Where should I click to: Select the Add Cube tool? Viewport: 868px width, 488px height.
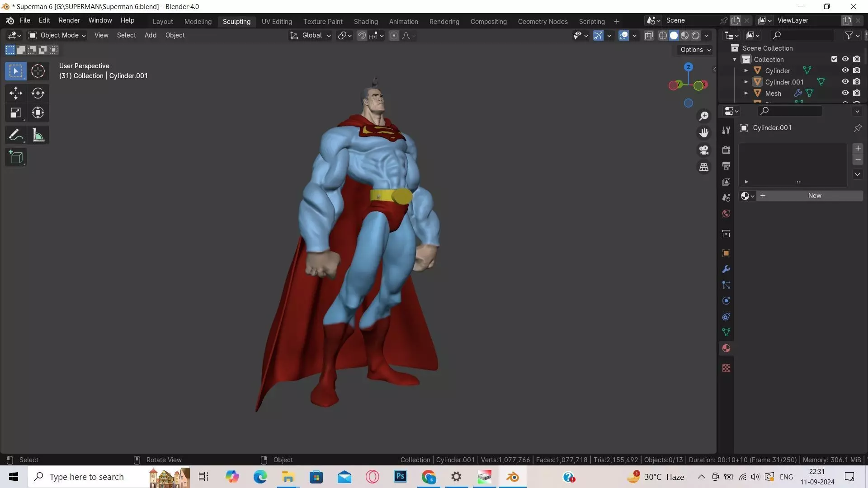[x=16, y=157]
